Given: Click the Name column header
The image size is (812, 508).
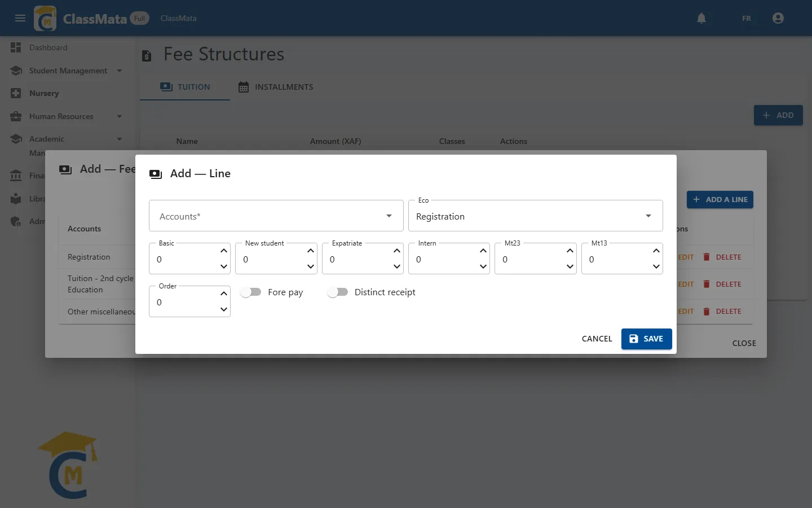Looking at the screenshot, I should coord(187,141).
